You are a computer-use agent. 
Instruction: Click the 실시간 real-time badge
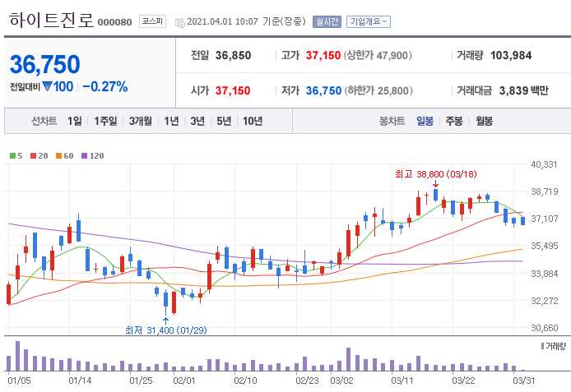click(327, 21)
